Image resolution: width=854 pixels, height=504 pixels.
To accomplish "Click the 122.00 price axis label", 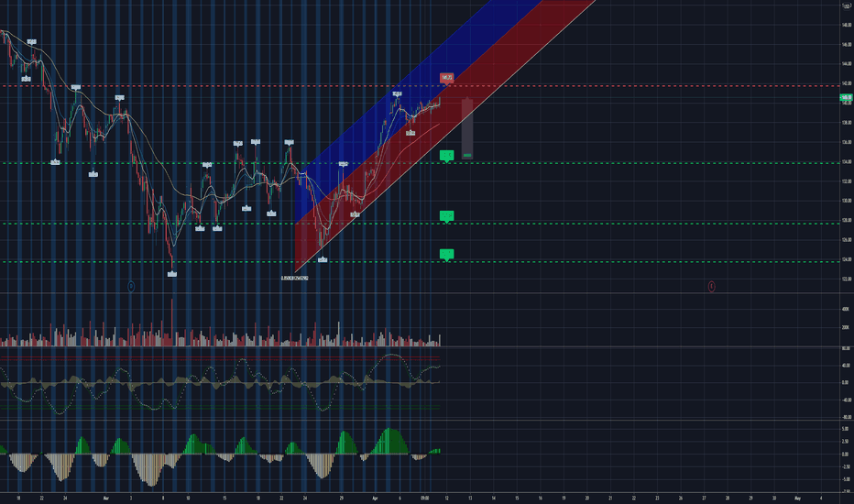I will [x=847, y=279].
